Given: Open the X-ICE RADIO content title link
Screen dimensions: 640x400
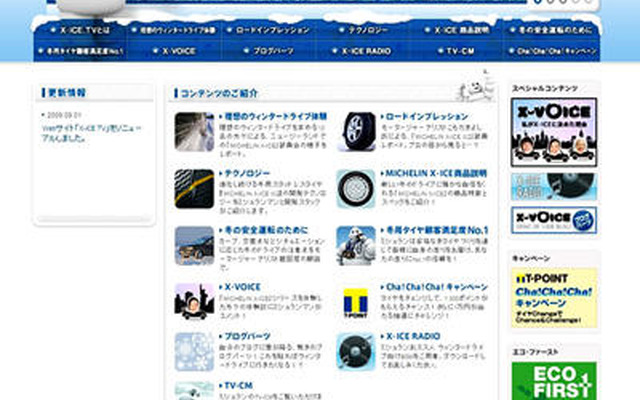Looking at the screenshot, I should pos(411,336).
